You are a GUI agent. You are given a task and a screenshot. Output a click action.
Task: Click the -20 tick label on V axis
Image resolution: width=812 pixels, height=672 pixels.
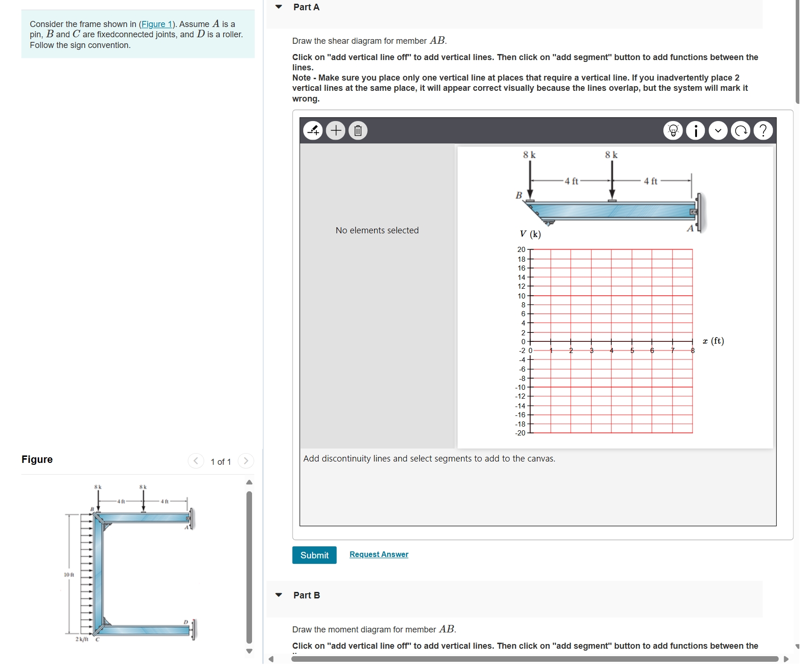[x=520, y=433]
